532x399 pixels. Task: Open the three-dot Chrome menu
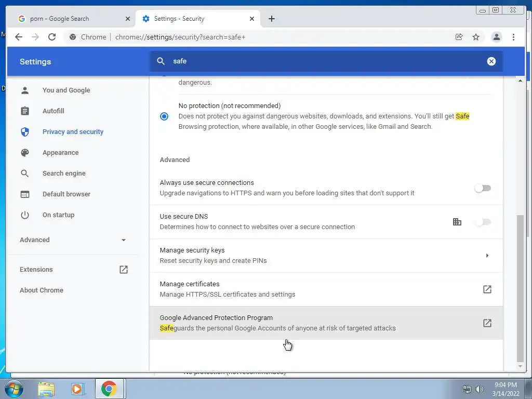point(513,37)
